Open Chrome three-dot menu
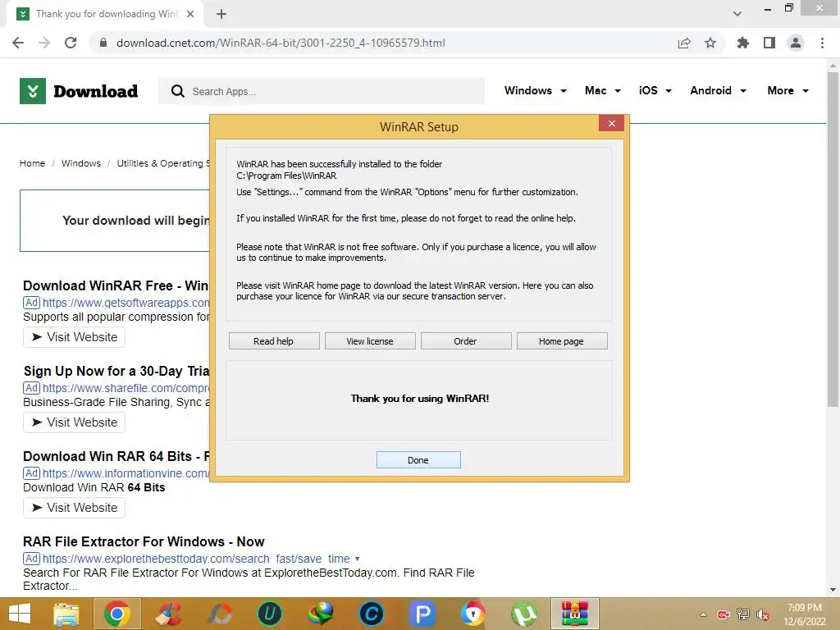Screen dimensions: 840x630 [822, 43]
